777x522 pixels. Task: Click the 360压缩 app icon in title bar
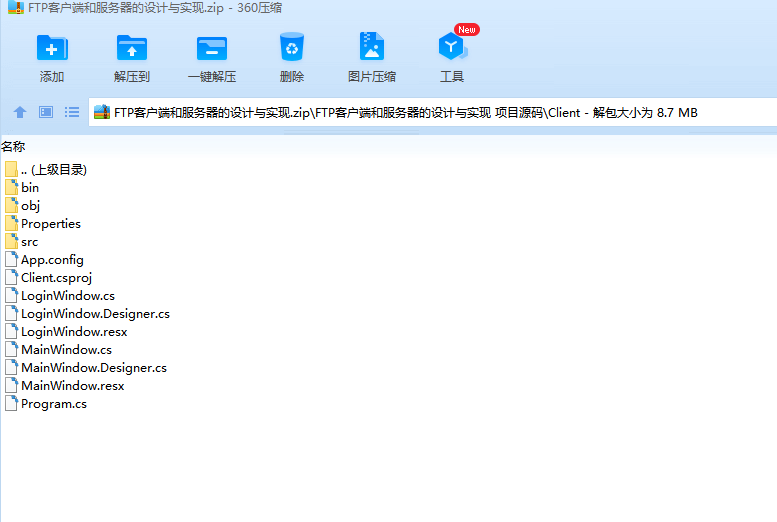point(16,7)
